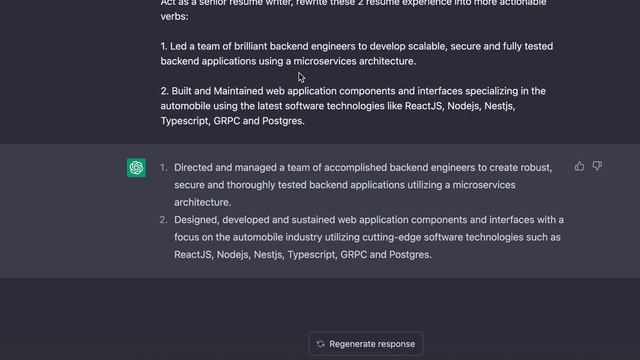The image size is (640, 360).
Task: Click the prompt line "backend applications using a microservices architecture."
Action: point(288,61)
